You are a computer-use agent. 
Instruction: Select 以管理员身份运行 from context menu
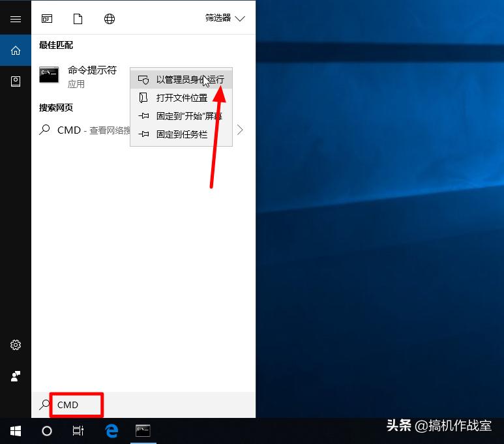181,80
